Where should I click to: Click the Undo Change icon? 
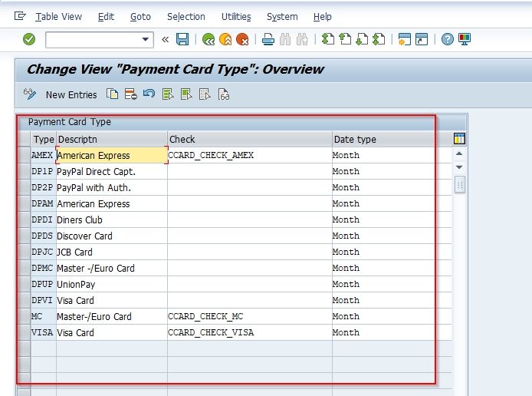click(x=149, y=94)
